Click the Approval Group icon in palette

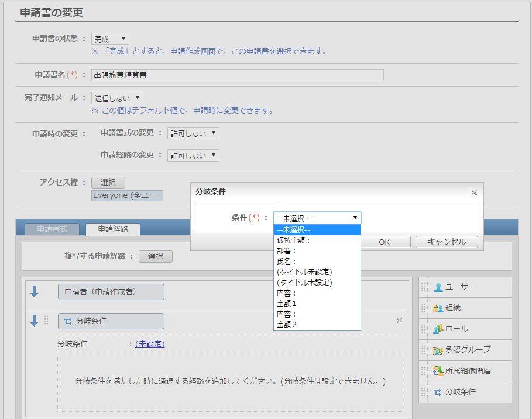[x=438, y=350]
